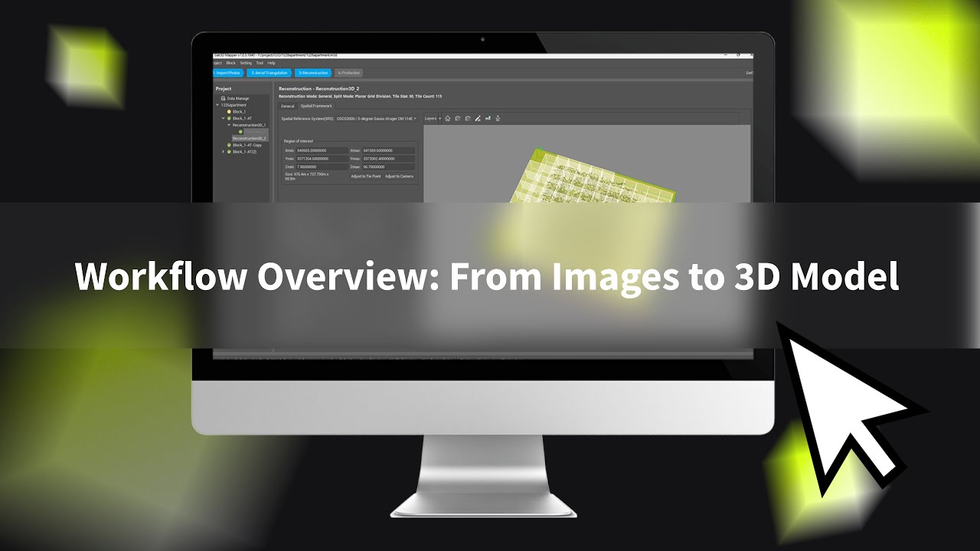
Task: Open the Setting menu
Action: (246, 63)
